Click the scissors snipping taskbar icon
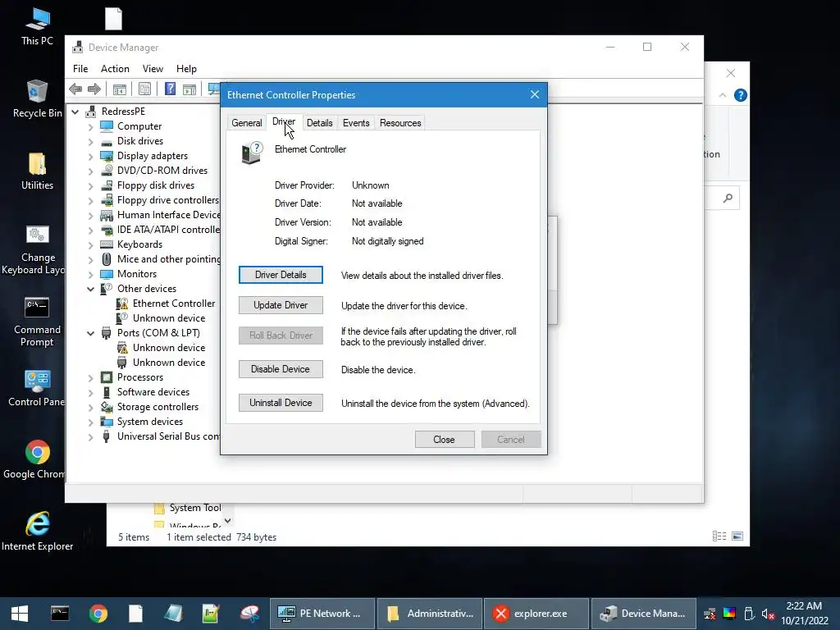Viewport: 840px width, 630px height. (249, 614)
